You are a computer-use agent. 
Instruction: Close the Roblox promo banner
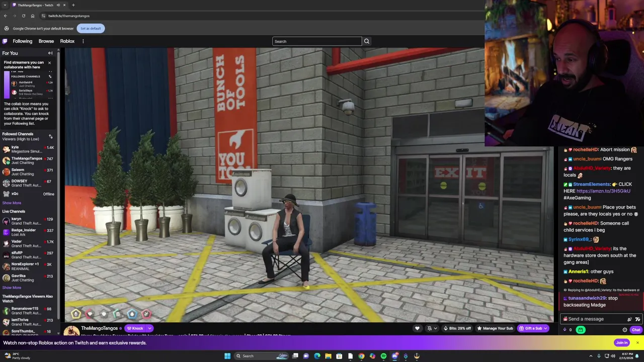[637, 343]
